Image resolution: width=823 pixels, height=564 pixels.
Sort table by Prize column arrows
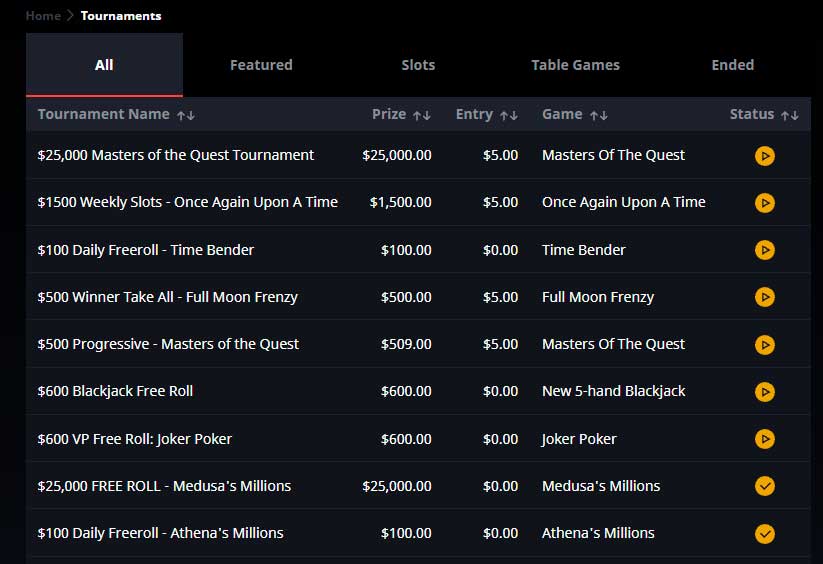(x=421, y=115)
